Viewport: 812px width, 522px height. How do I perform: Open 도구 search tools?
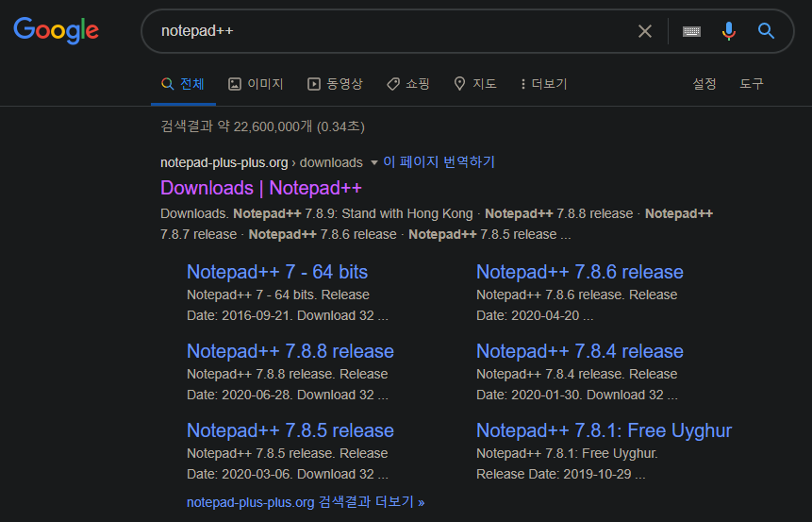point(752,84)
